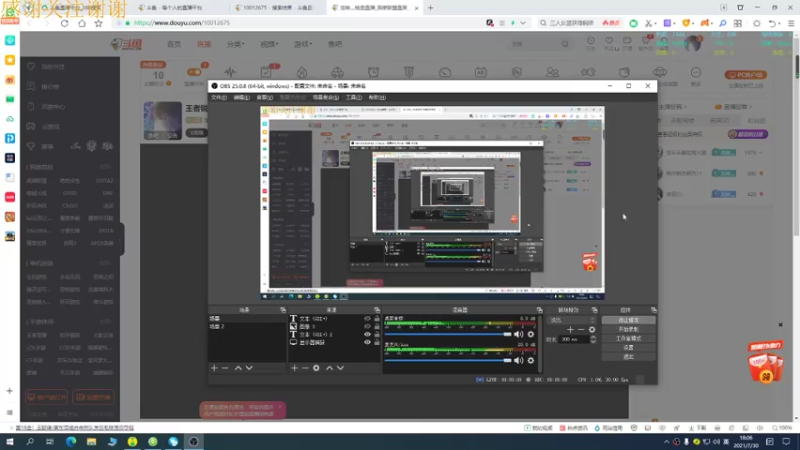This screenshot has width=800, height=450.
Task: Click the Settings button in OBS Controls
Action: (x=629, y=348)
